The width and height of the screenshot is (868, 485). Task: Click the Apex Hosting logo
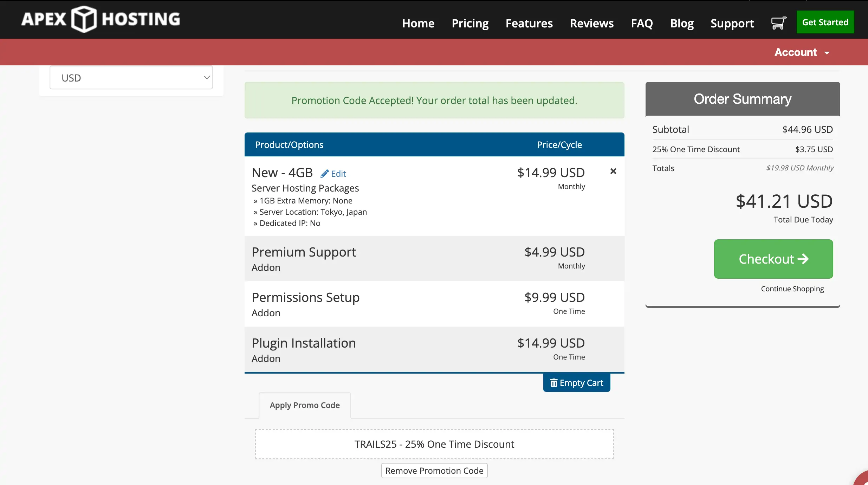[101, 19]
